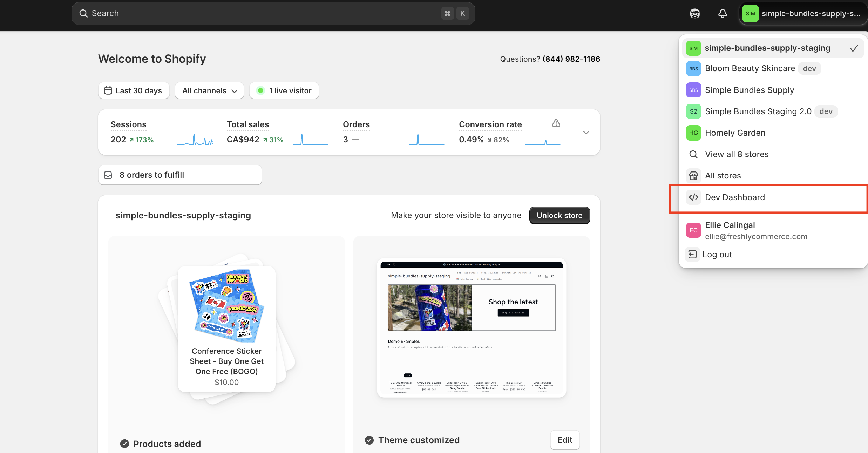Click the Unlock store button
The width and height of the screenshot is (868, 453).
560,215
